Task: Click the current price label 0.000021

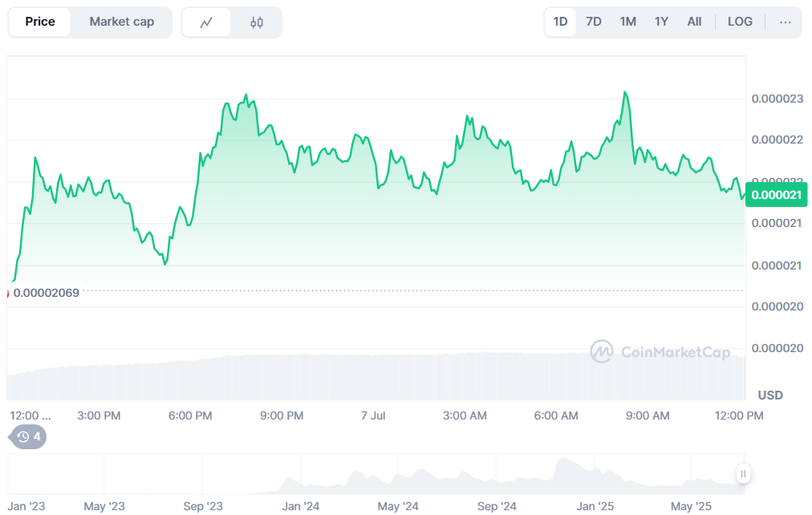Action: click(x=774, y=195)
